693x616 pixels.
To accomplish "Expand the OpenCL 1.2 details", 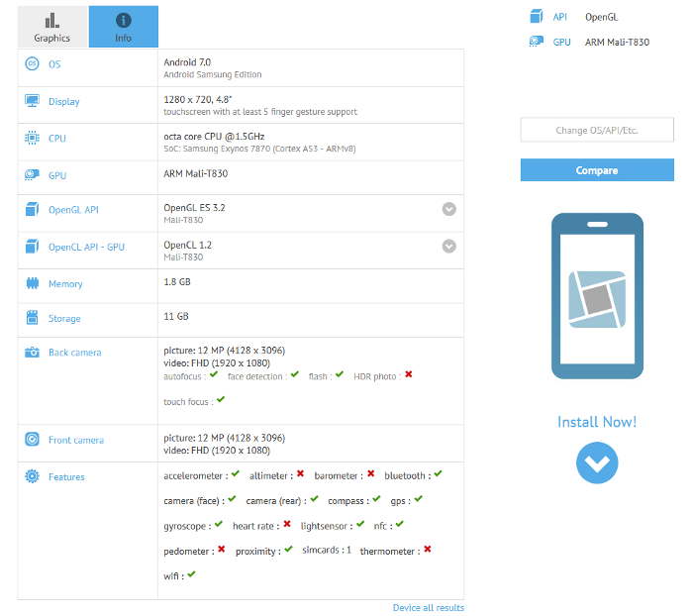I will click(449, 247).
